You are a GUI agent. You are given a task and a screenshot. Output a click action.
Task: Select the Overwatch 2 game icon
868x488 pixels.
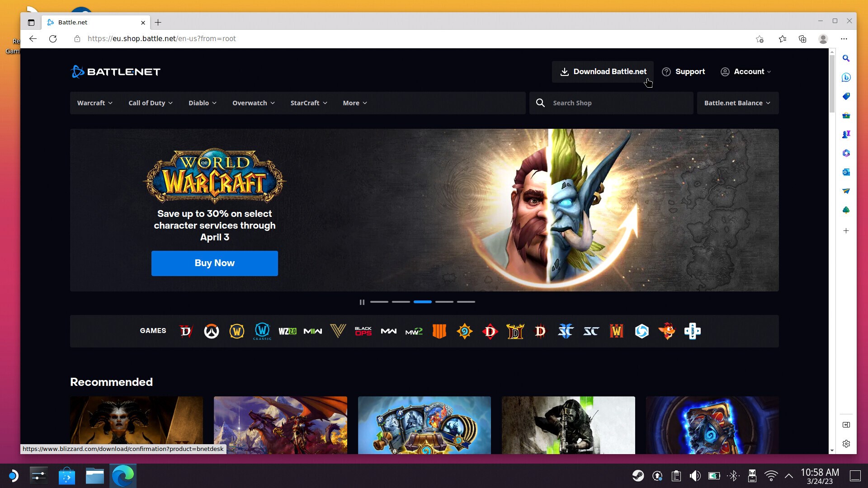pyautogui.click(x=211, y=331)
